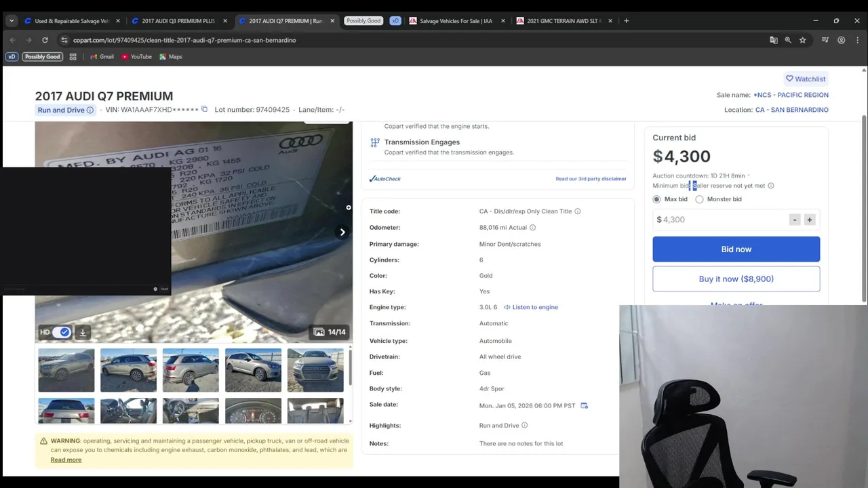Click the Bid now button
The image size is (868, 488).
click(736, 249)
